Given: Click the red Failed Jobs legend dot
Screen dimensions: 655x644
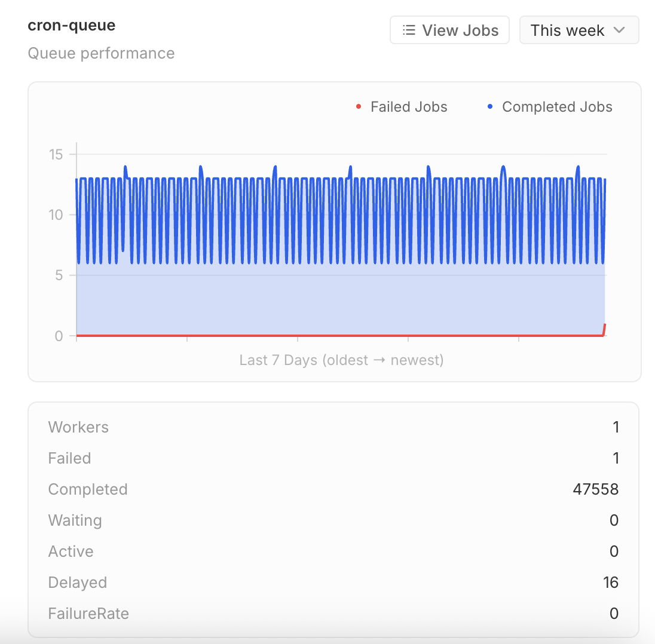Looking at the screenshot, I should pos(359,107).
